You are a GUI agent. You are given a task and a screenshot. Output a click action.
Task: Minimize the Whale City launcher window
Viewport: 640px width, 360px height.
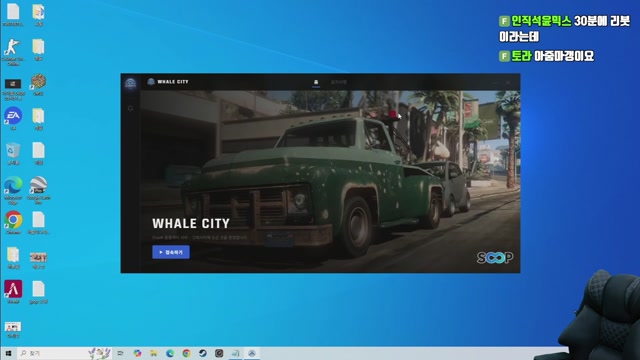coord(496,82)
